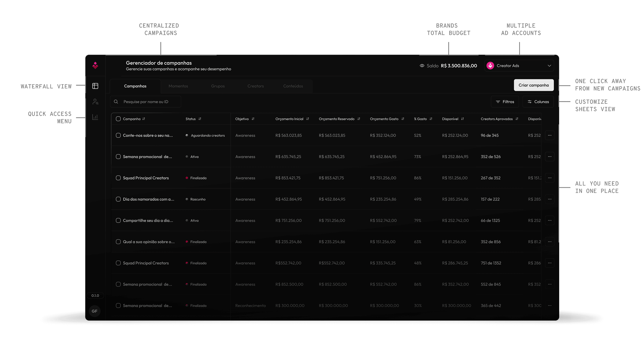Click the Reconhecimento objective cell
The height and width of the screenshot is (357, 644).
click(x=250, y=306)
